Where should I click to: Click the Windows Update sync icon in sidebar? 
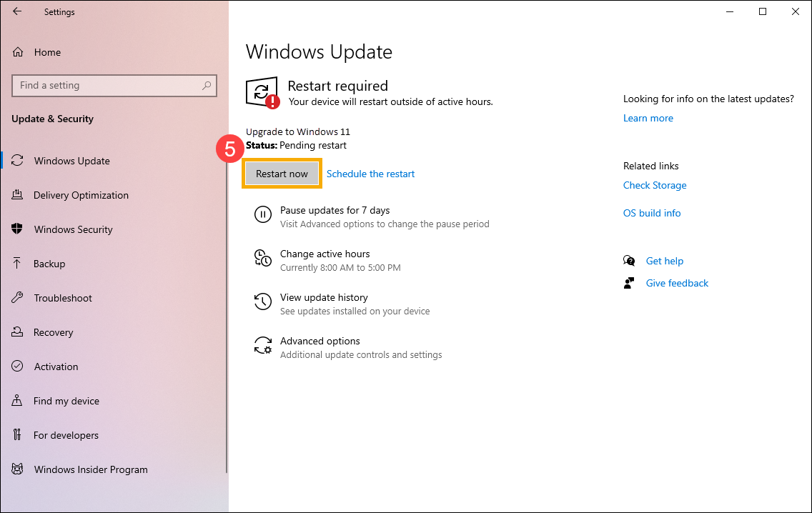click(18, 161)
